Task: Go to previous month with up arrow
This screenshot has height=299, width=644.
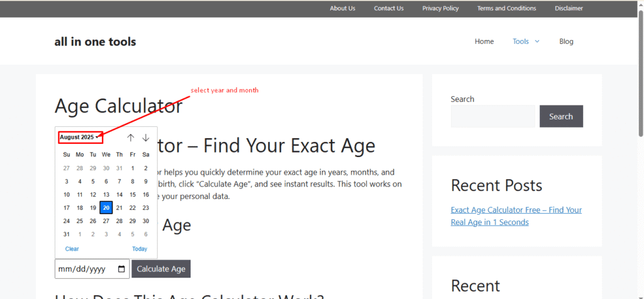Action: [131, 138]
